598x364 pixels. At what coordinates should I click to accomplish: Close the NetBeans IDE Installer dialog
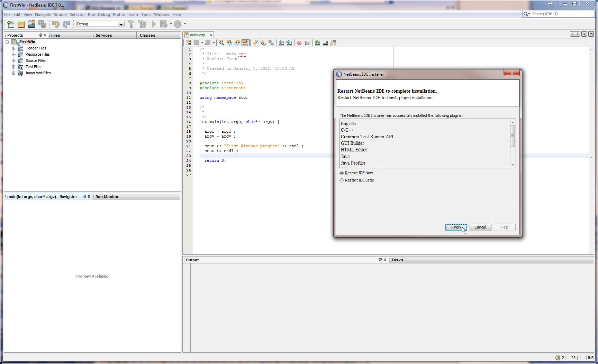pos(511,73)
